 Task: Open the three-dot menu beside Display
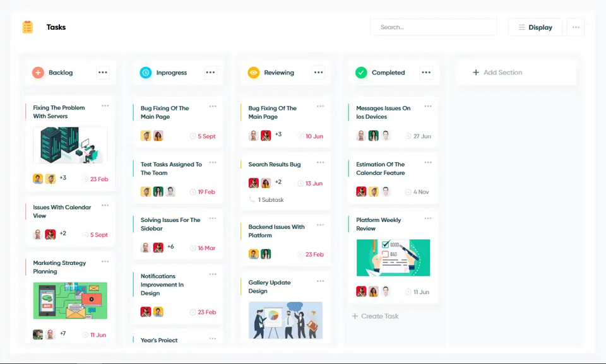(576, 27)
